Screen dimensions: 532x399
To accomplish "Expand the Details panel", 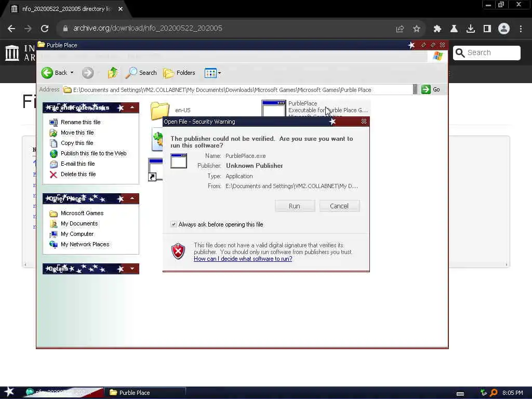I will pos(132,269).
